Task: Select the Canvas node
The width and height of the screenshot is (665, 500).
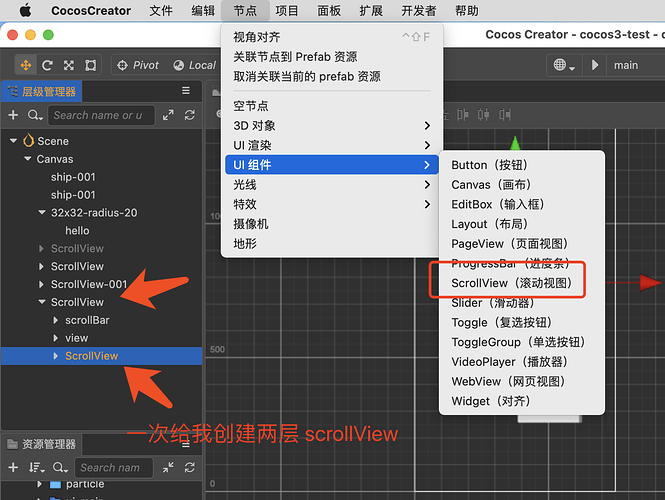Action: (x=55, y=159)
